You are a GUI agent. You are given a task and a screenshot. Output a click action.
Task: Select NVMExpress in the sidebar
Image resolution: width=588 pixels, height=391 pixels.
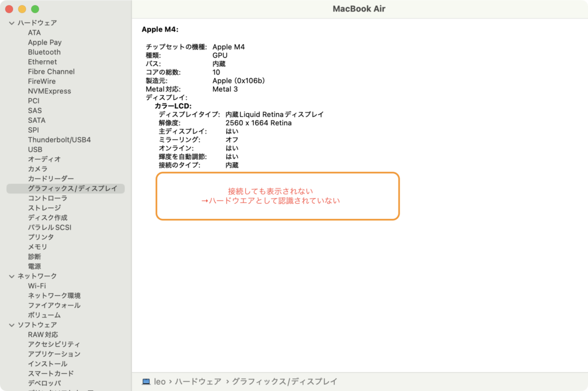pos(49,91)
